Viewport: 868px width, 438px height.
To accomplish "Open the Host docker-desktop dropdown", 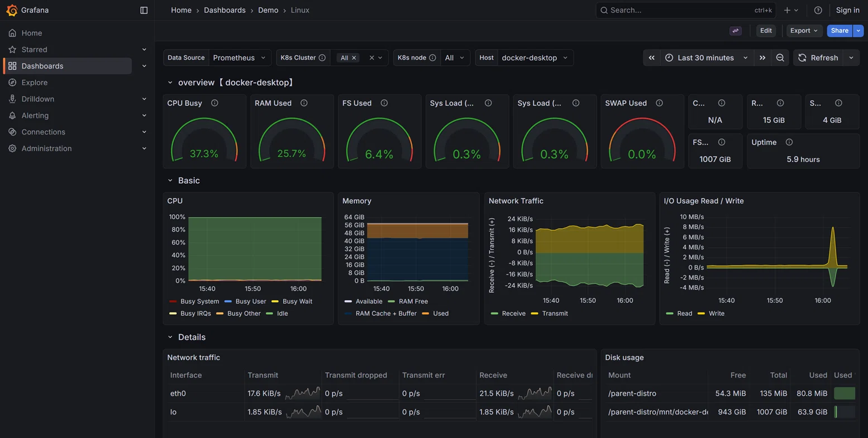I will (x=535, y=57).
